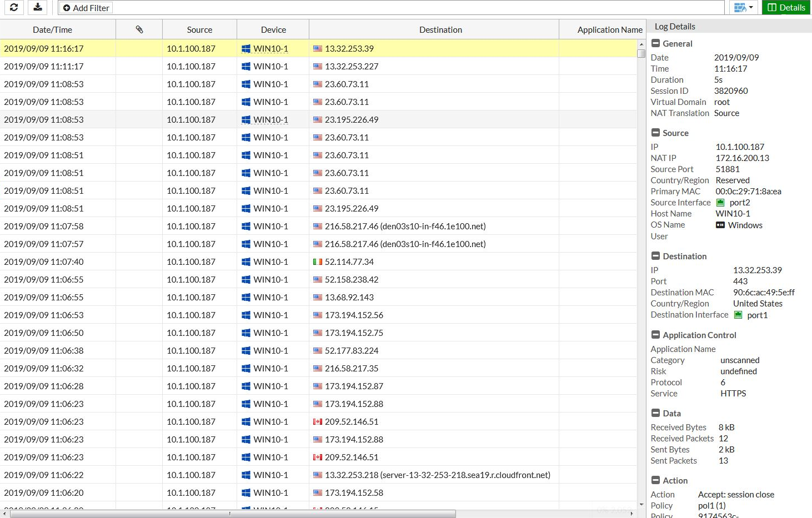The image size is (812, 518).
Task: Click the download log icon
Action: 37,7
